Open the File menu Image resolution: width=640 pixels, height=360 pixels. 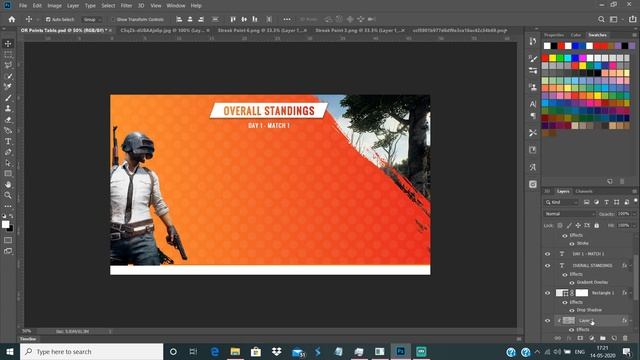[x=23, y=6]
